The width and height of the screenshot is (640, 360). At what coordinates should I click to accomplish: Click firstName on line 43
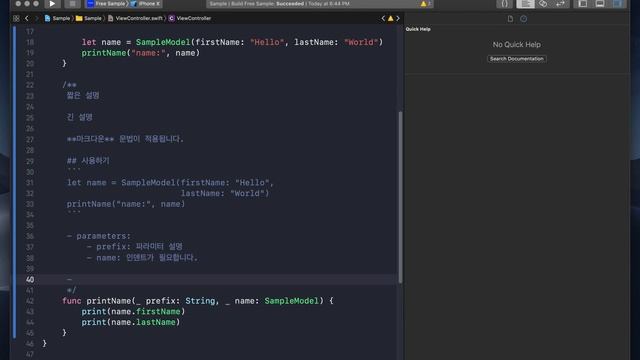click(158, 311)
